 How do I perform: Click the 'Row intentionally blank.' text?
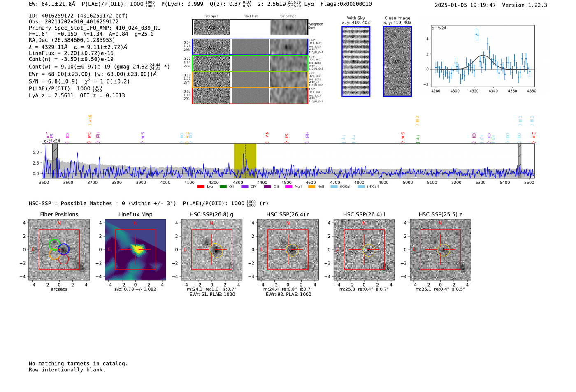click(x=67, y=370)
